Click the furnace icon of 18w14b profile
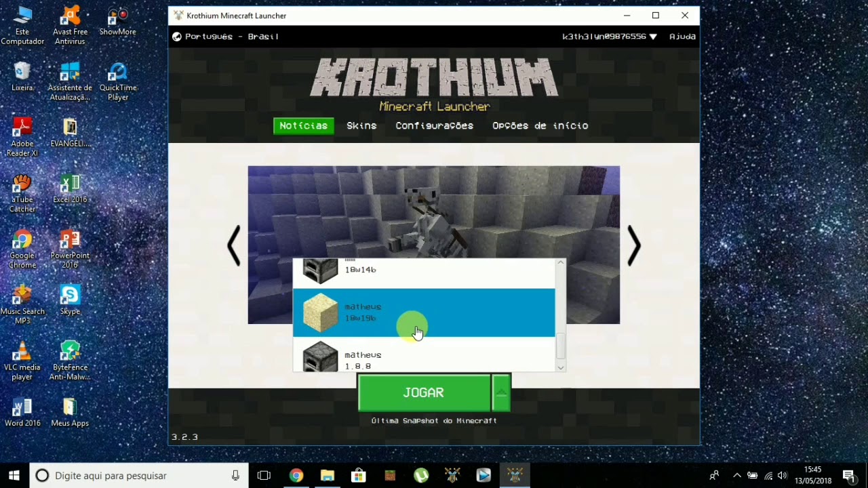Image resolution: width=868 pixels, height=488 pixels. (320, 270)
